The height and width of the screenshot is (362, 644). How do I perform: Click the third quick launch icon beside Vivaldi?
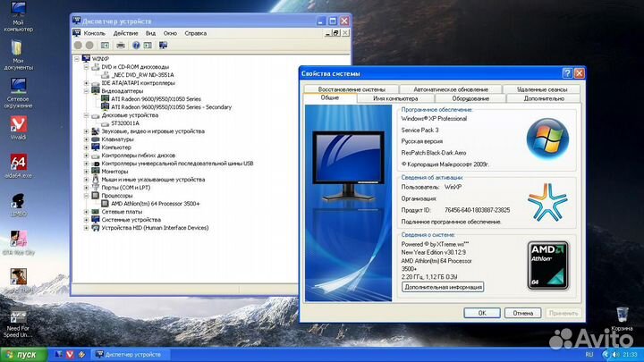pyautogui.click(x=81, y=354)
